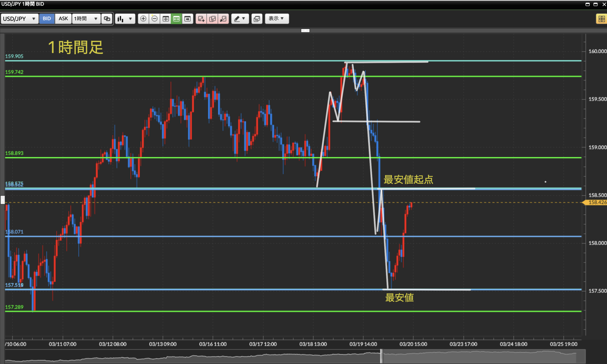Expand the candlestick chart type dropdown

pos(125,19)
